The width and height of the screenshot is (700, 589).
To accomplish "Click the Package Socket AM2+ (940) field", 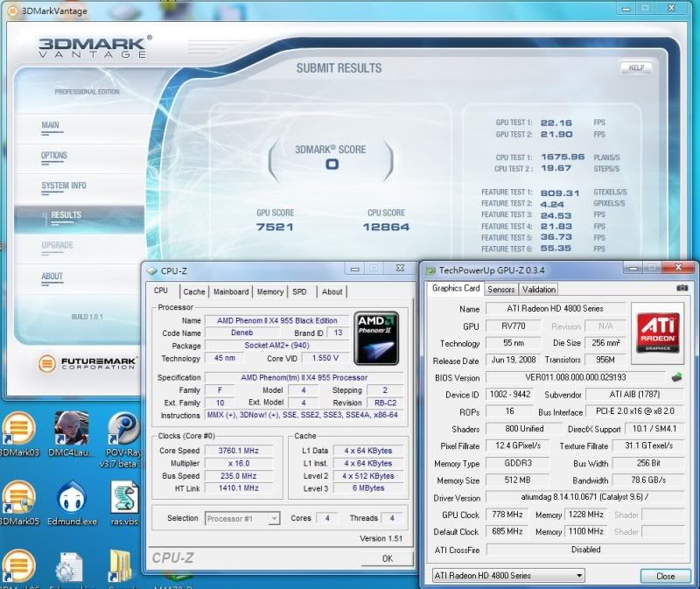I will tap(276, 345).
